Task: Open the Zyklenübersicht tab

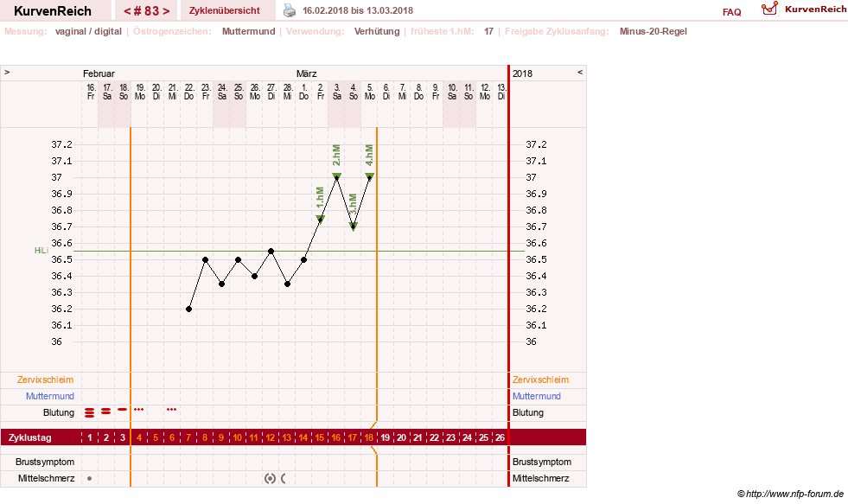Action: (x=225, y=10)
